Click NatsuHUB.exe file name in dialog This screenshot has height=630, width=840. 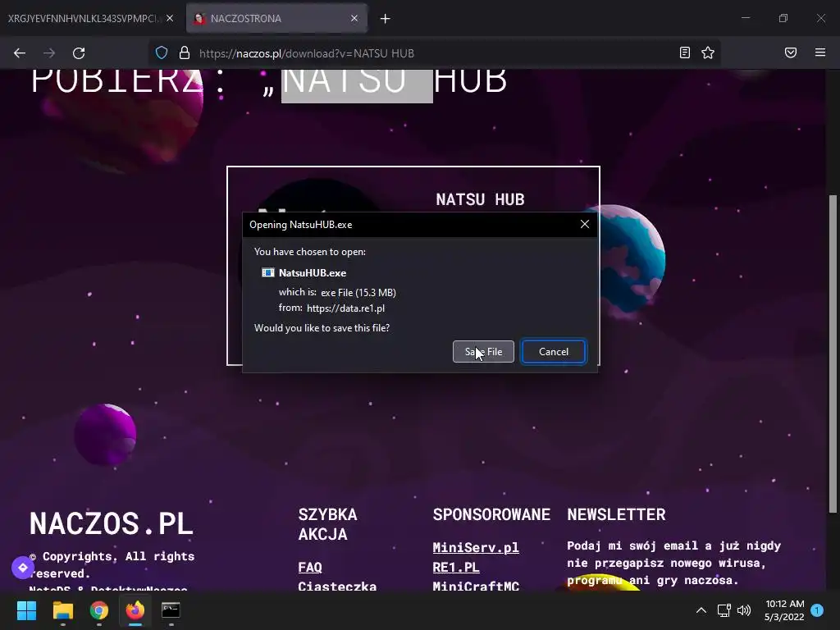click(313, 272)
